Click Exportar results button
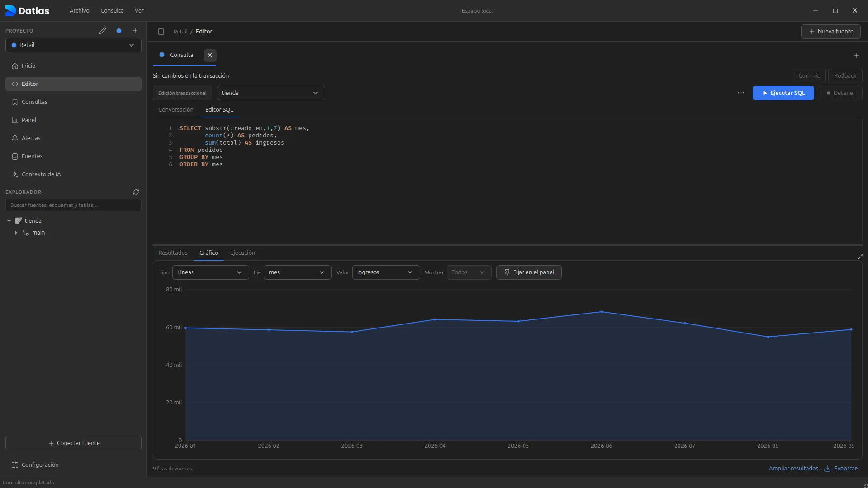This screenshot has width=868, height=488. 841,469
